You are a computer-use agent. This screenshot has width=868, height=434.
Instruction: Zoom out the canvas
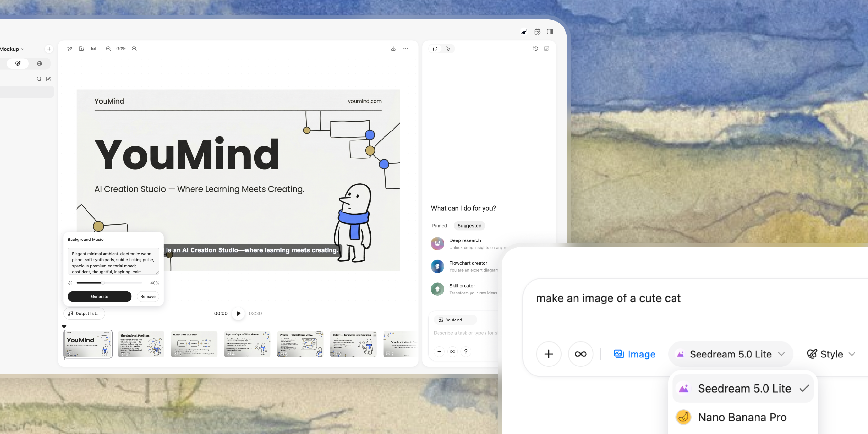[108, 49]
